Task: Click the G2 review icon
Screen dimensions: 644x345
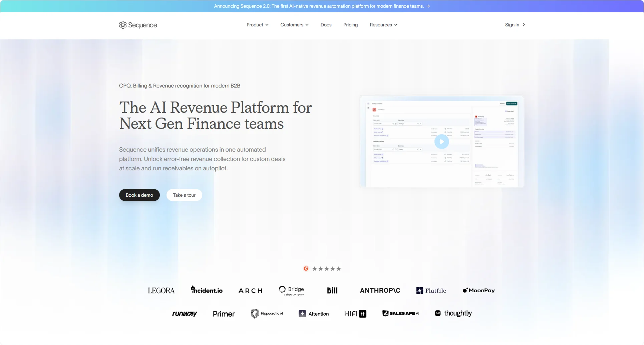Action: [x=306, y=268]
